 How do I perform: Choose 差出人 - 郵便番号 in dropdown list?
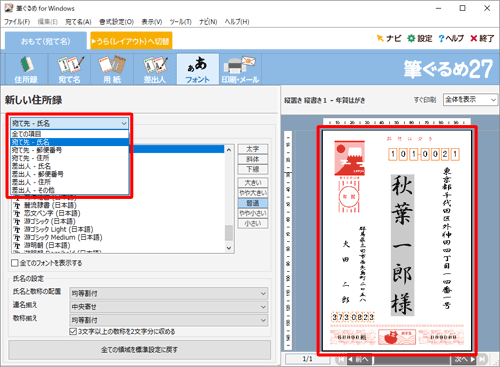[x=69, y=174]
